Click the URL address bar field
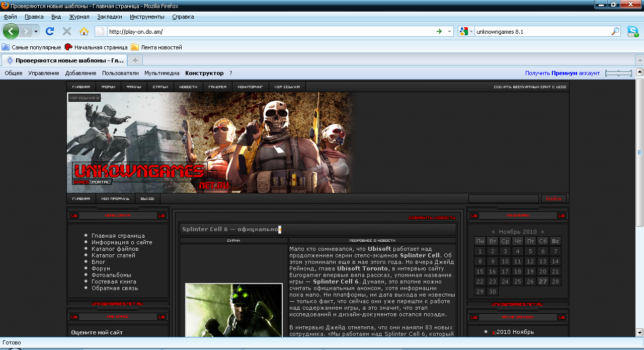 [271, 31]
